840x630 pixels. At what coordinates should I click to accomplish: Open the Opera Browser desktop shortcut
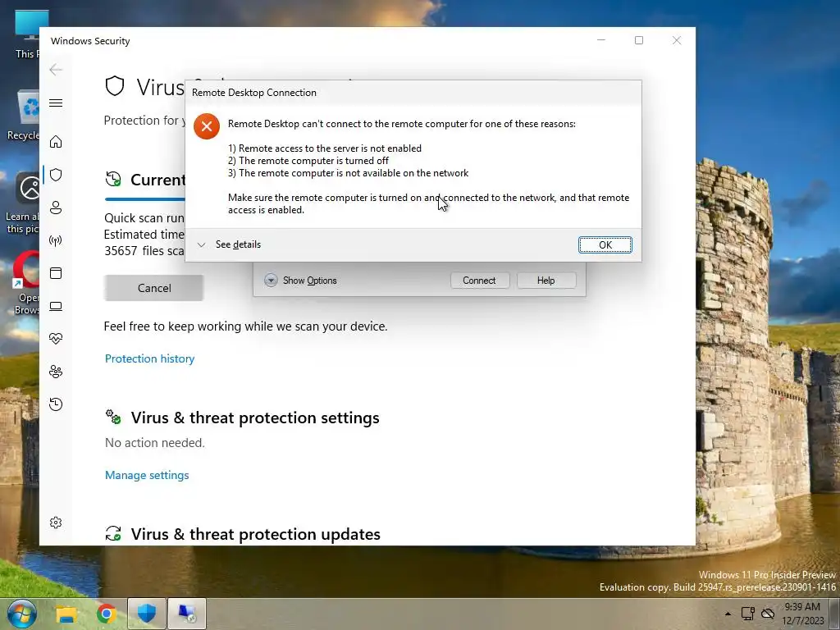[26, 282]
